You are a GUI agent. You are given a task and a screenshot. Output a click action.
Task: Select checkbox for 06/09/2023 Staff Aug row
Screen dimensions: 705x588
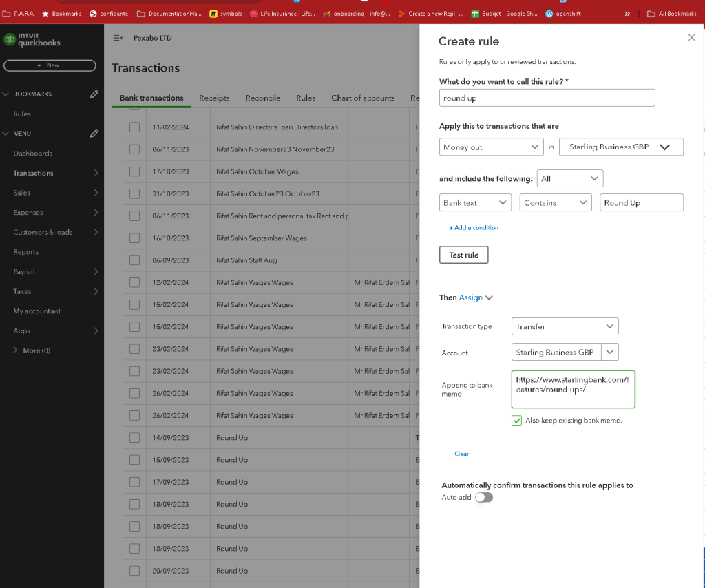pos(134,260)
